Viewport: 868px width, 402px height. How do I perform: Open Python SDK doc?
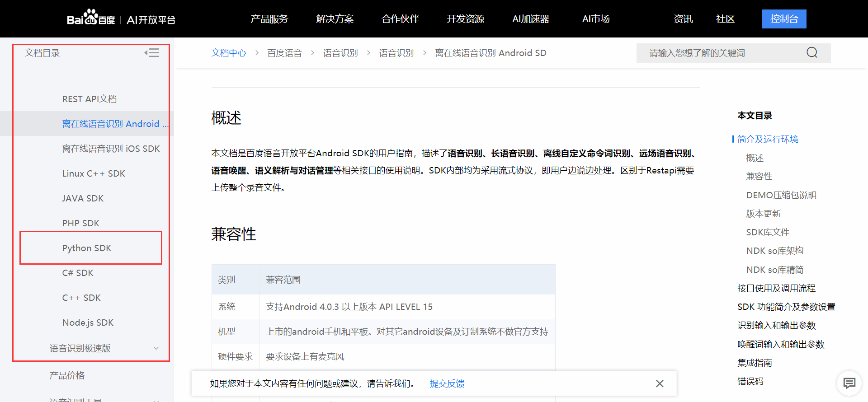87,248
